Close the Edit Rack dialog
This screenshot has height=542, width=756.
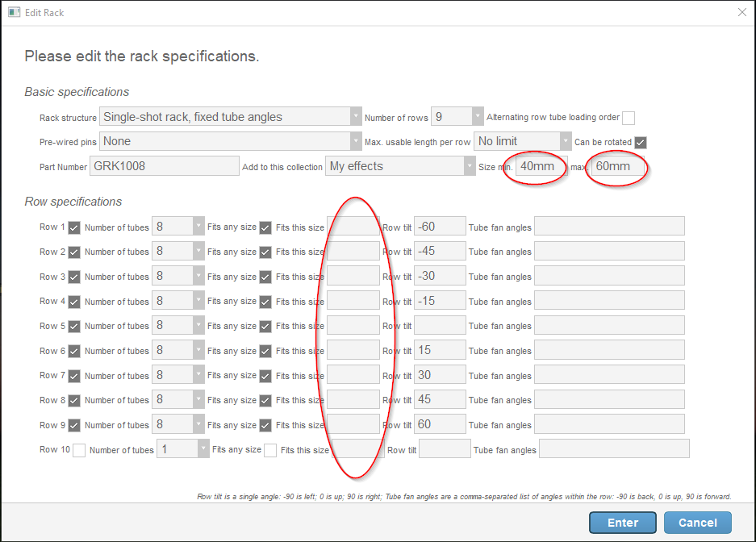[x=741, y=12]
